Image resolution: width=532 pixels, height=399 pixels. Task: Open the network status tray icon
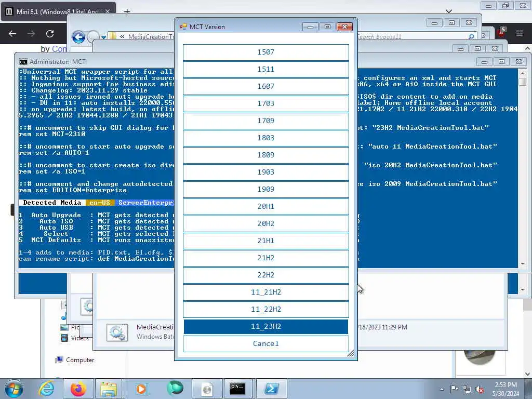[467, 390]
